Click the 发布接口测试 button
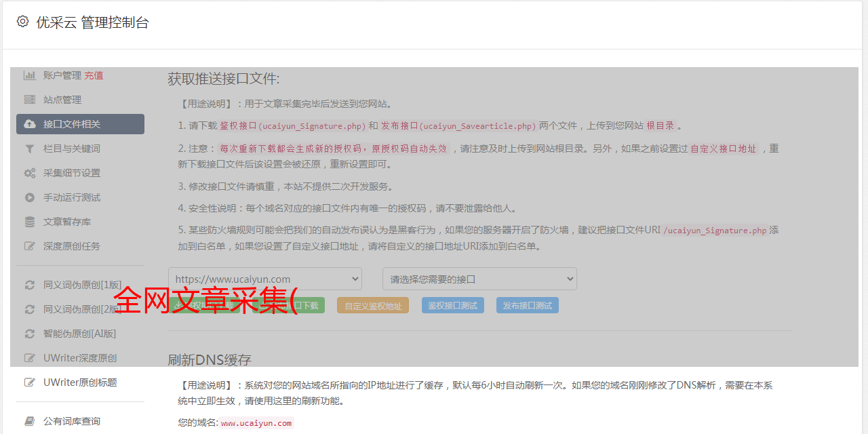Viewport: 868px width, 434px height. pos(528,306)
